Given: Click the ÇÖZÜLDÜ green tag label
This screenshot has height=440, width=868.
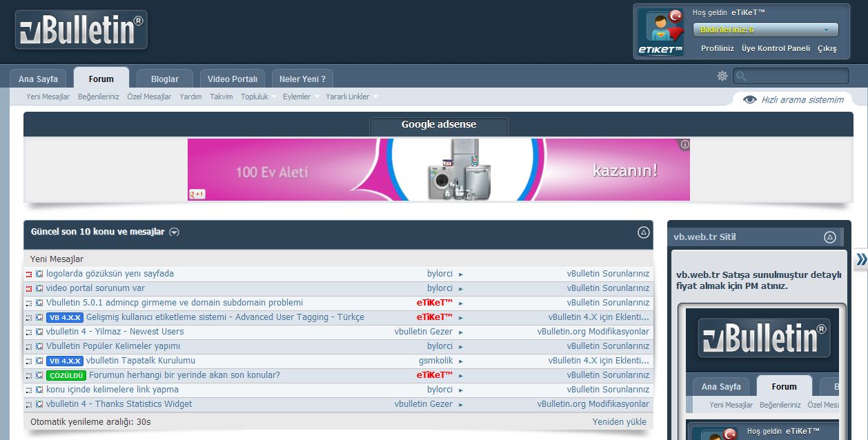Looking at the screenshot, I should 66,376.
